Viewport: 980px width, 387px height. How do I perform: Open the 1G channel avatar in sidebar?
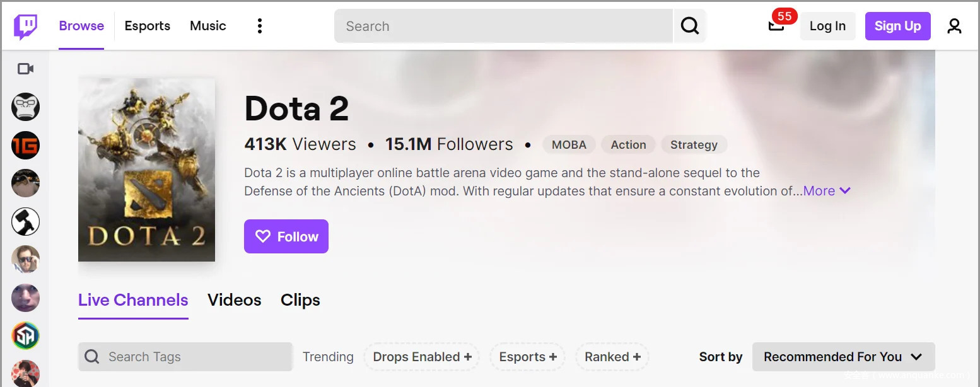[25, 146]
